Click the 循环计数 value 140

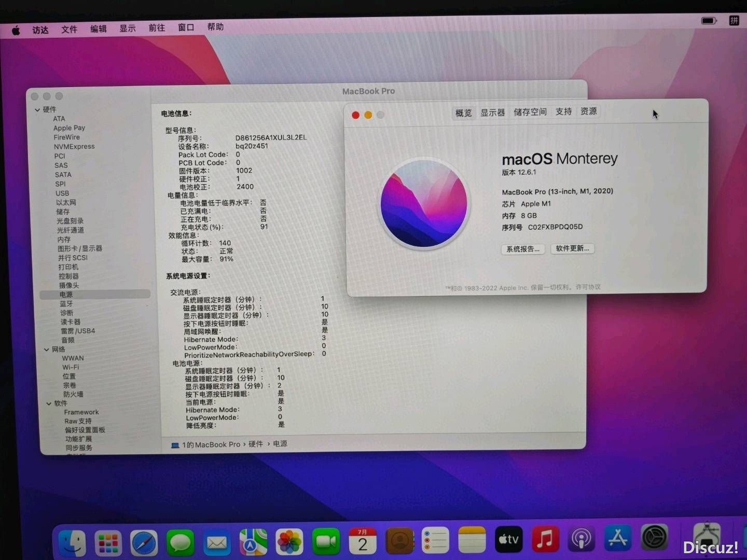click(x=225, y=243)
